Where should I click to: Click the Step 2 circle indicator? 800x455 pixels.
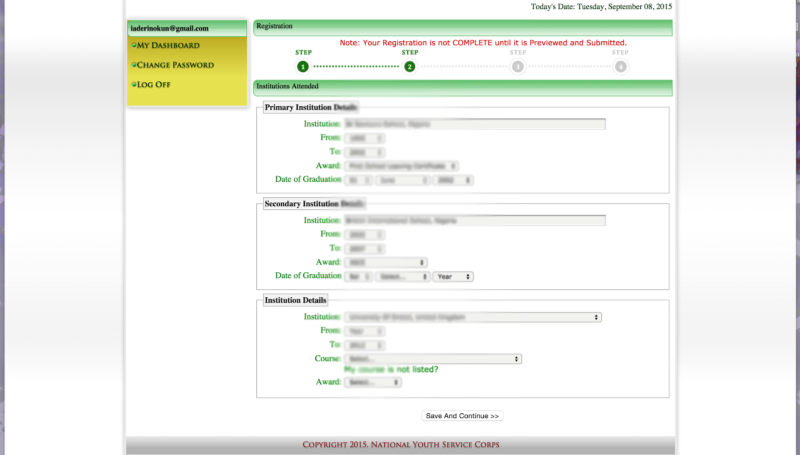[409, 67]
